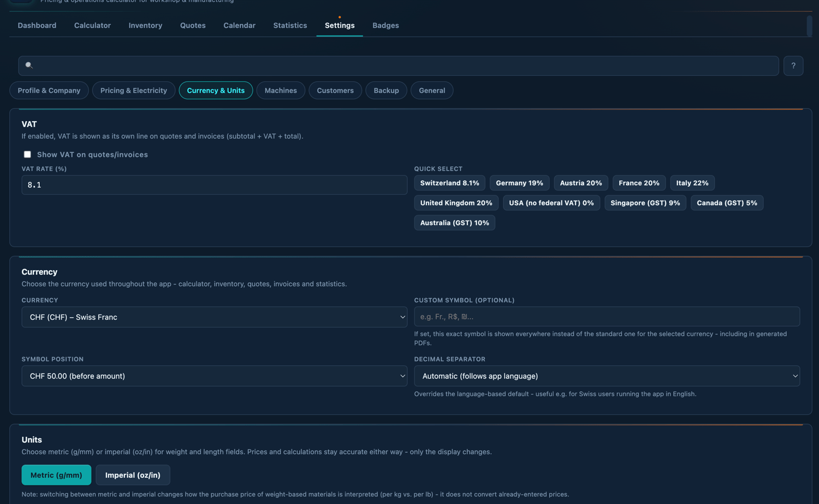The width and height of the screenshot is (819, 504).
Task: Apply Switzerland 8.1% VAT quick select
Action: (x=449, y=183)
